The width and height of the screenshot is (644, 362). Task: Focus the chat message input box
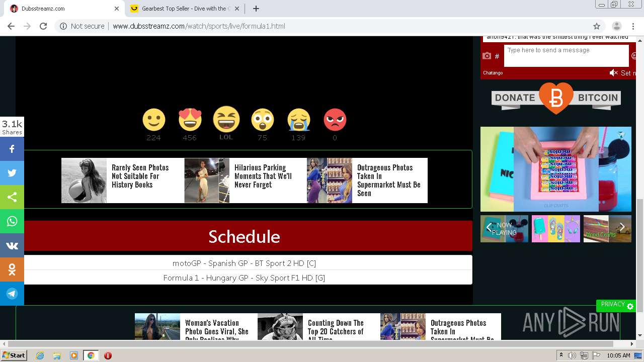566,55
